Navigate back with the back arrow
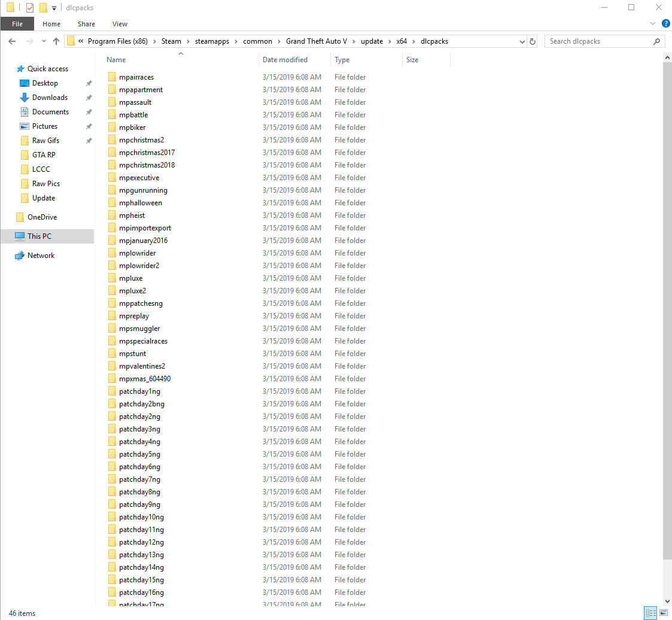 pos(12,41)
